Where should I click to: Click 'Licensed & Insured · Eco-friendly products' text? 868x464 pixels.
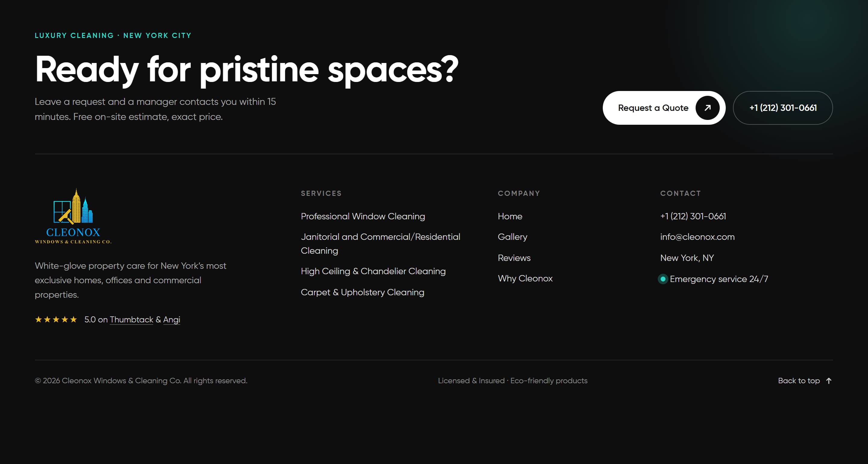(512, 381)
